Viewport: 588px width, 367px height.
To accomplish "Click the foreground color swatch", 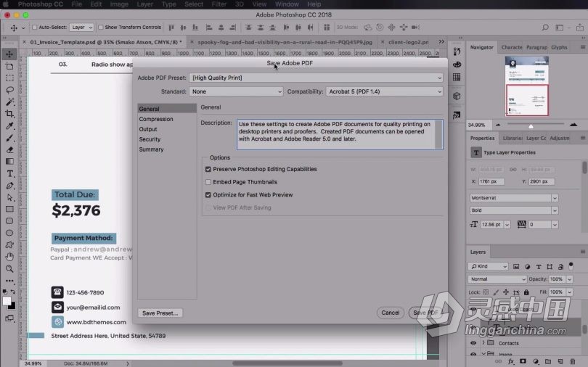I will (7, 301).
